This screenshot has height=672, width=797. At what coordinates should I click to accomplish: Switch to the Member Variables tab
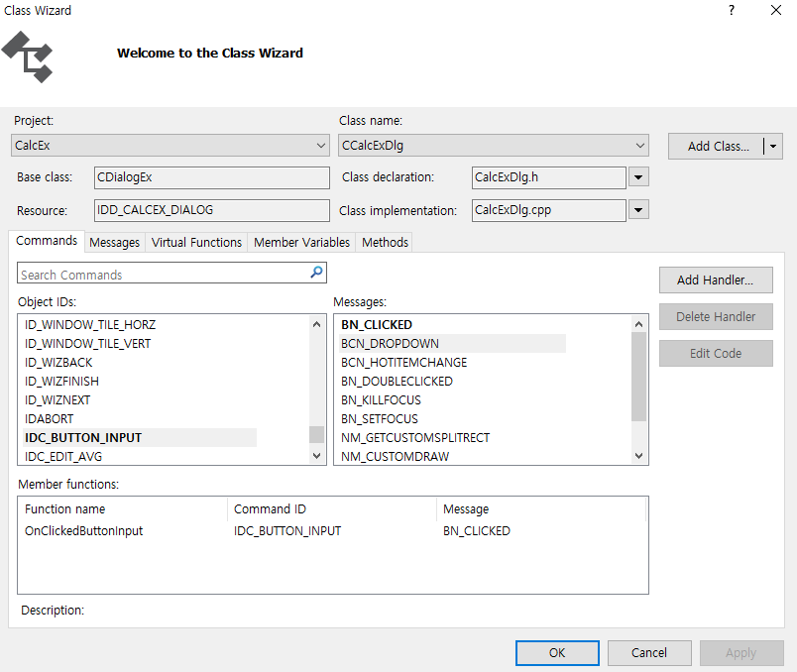301,243
